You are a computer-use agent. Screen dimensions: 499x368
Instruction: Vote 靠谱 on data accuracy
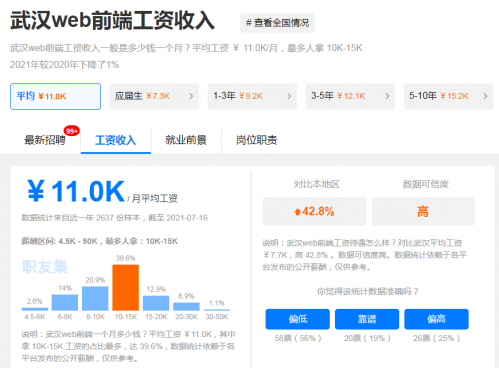click(367, 319)
